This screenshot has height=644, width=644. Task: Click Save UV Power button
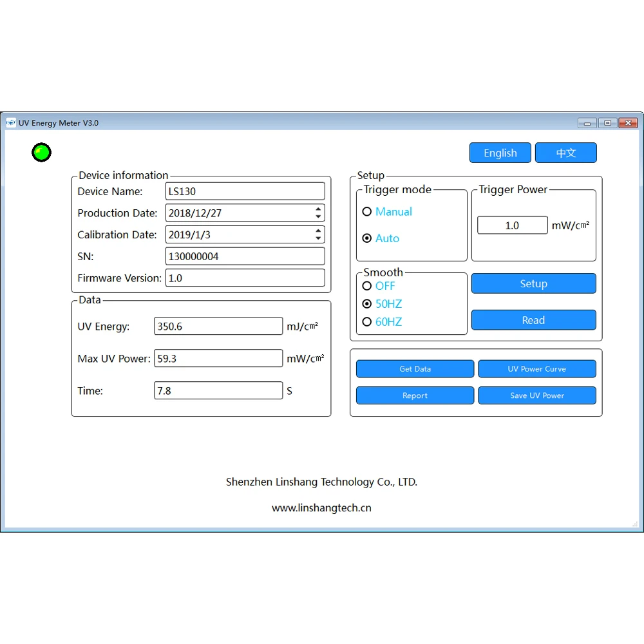coord(537,395)
